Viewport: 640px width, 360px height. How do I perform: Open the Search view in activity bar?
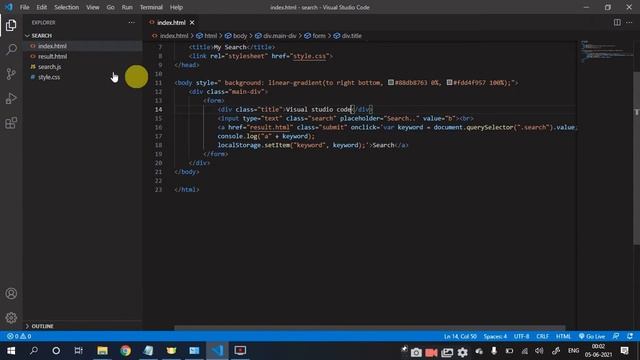[x=11, y=50]
